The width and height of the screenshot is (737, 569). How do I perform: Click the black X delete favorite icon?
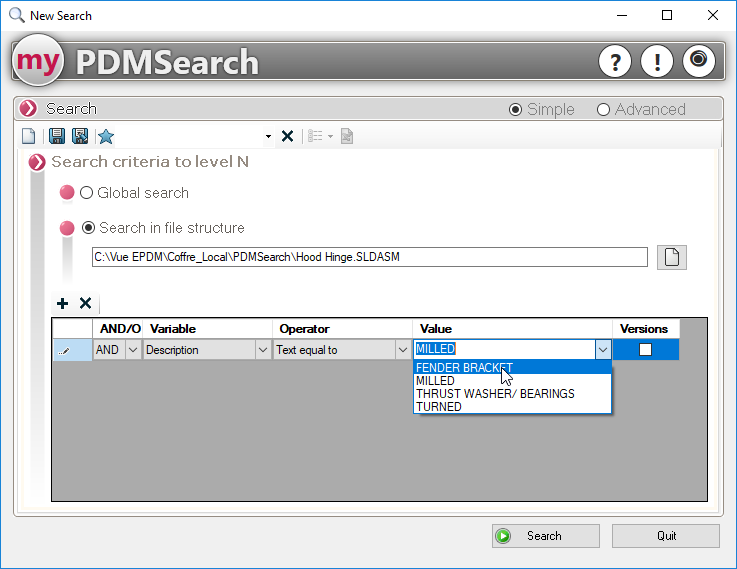pos(287,136)
